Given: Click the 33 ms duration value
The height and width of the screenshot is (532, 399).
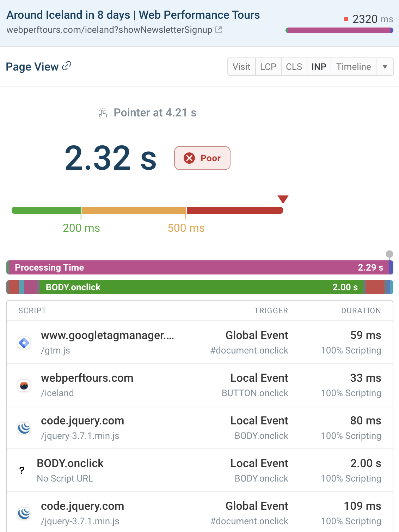Looking at the screenshot, I should click(366, 378).
